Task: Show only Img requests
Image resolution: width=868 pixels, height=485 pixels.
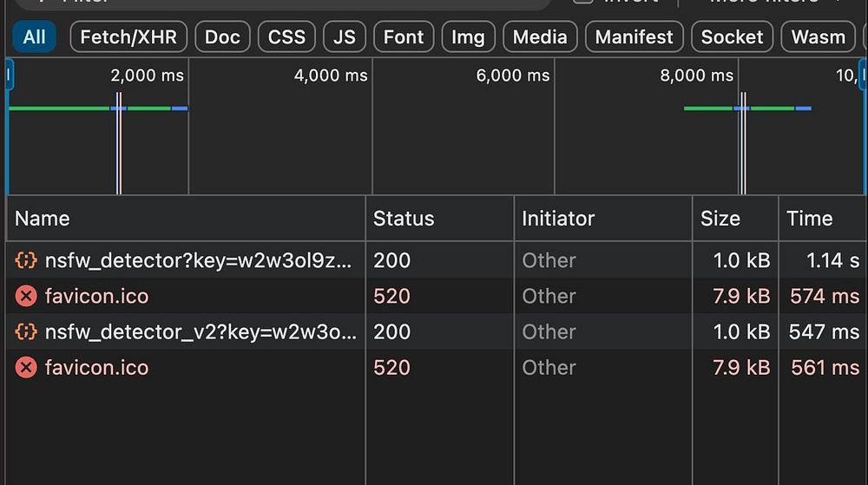Action: pyautogui.click(x=469, y=37)
